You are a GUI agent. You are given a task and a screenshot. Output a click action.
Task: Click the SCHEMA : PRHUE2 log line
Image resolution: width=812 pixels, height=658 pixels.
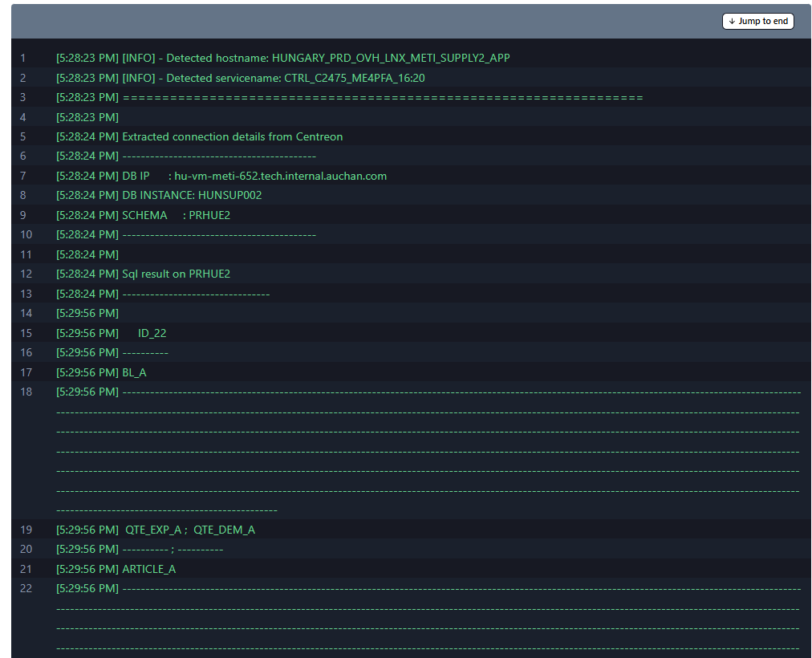click(143, 215)
